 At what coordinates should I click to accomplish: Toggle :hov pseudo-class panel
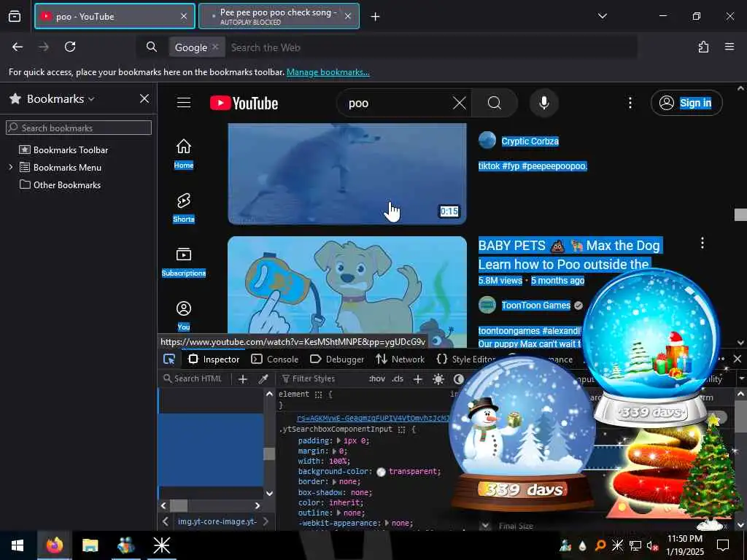tap(377, 379)
